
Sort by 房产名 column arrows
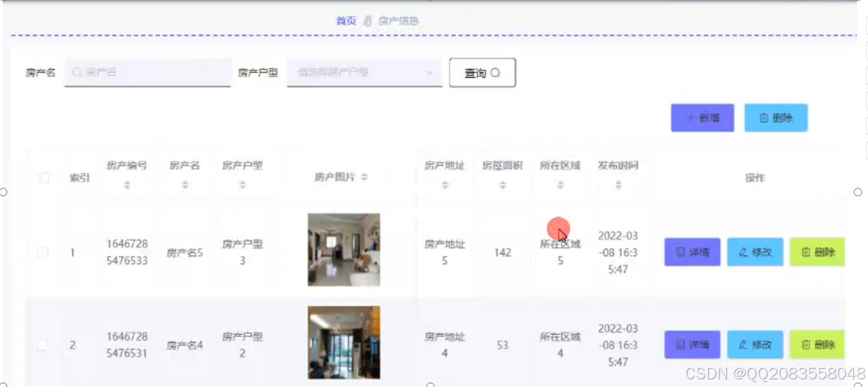click(185, 186)
